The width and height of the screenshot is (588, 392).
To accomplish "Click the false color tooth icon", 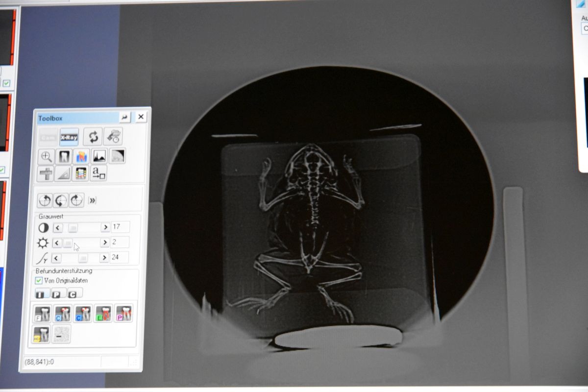I will click(x=81, y=156).
